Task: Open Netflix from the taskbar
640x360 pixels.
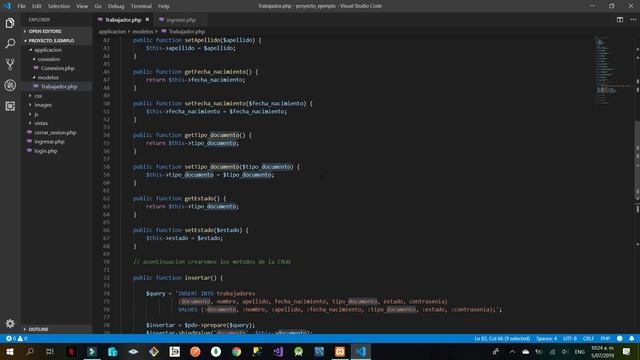Action: pos(71,351)
